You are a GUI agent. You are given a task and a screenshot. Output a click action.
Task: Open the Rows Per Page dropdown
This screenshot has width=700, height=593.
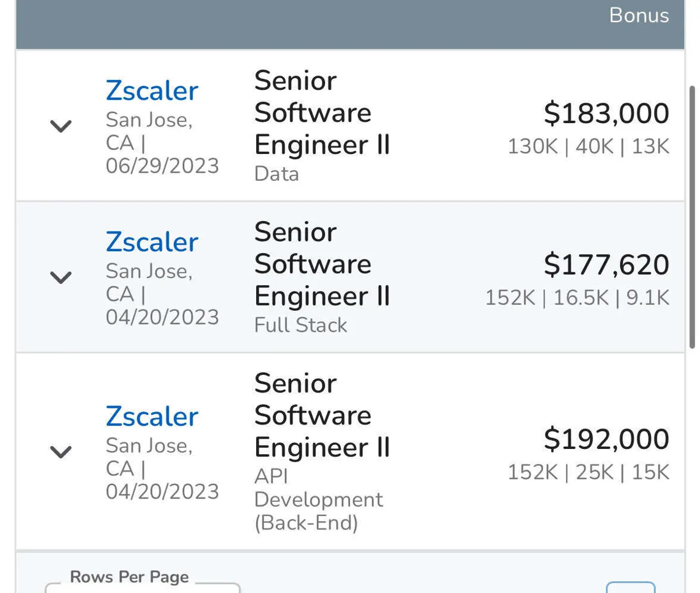click(x=142, y=587)
